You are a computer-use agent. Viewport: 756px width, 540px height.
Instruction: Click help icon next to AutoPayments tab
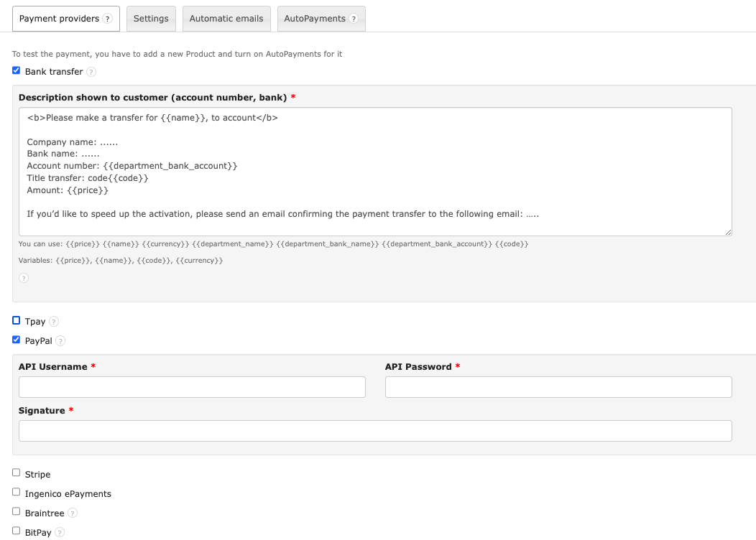[354, 19]
